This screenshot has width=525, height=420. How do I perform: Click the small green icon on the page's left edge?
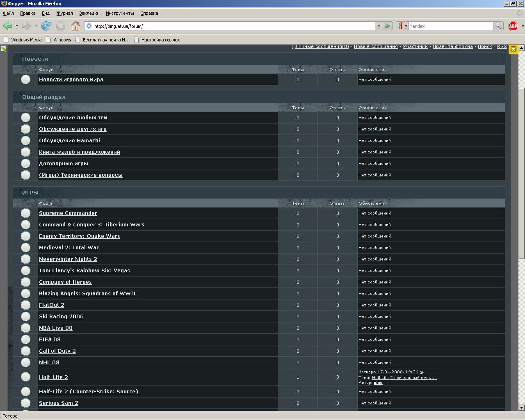4,49
